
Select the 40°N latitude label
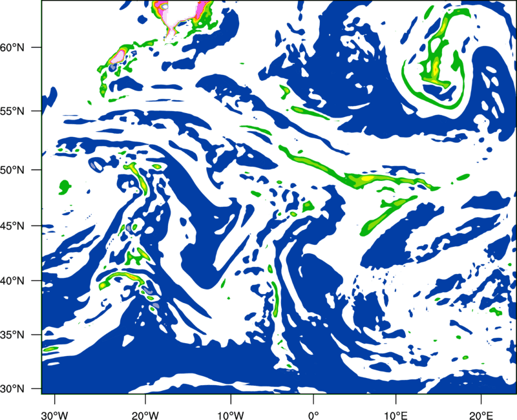tap(12, 281)
